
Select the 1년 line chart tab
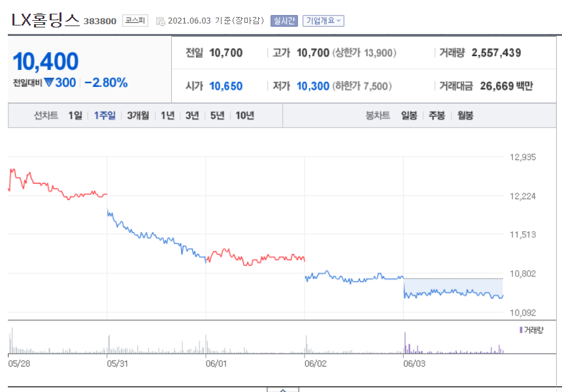coord(167,116)
